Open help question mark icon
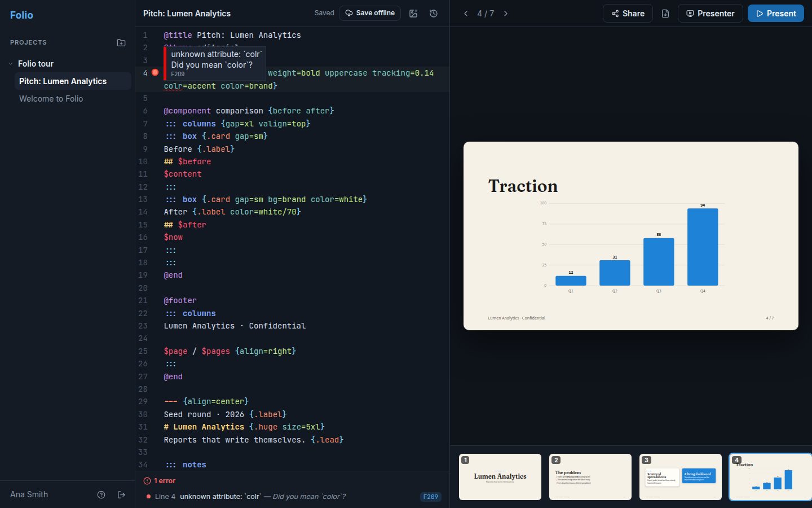 (x=101, y=494)
